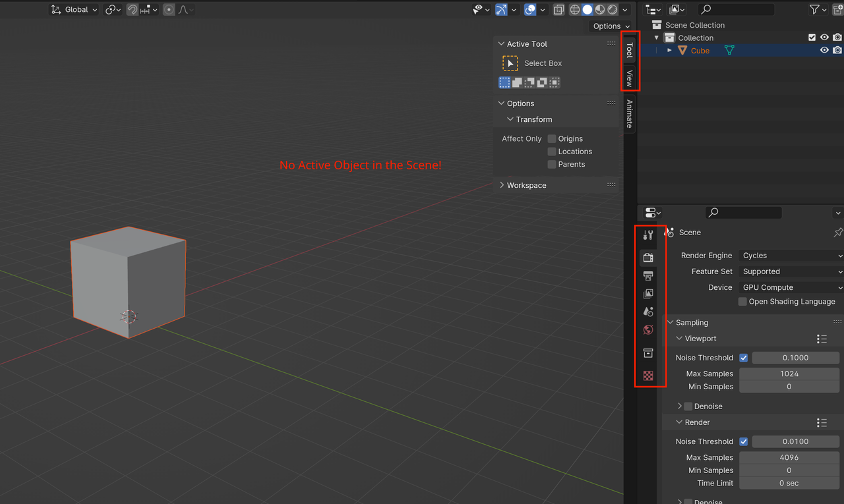Open the Render Engine dropdown
The image size is (844, 504).
click(791, 256)
